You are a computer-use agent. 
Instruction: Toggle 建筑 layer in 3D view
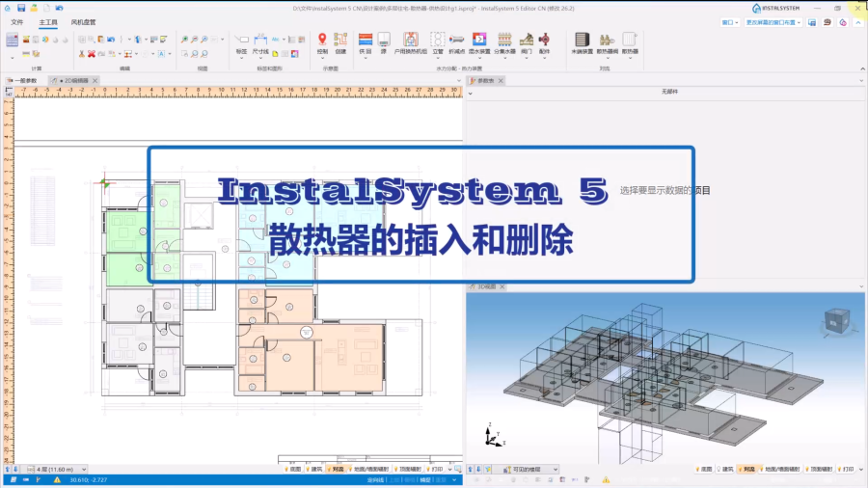(725, 469)
